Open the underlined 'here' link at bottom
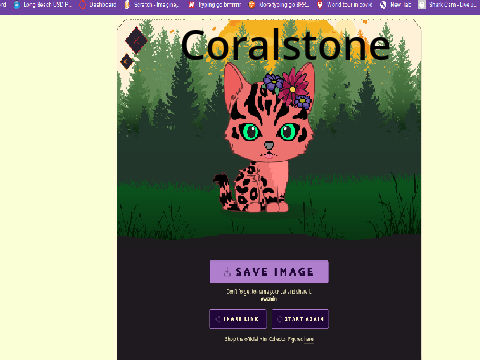The width and height of the screenshot is (480, 360). 309,339
